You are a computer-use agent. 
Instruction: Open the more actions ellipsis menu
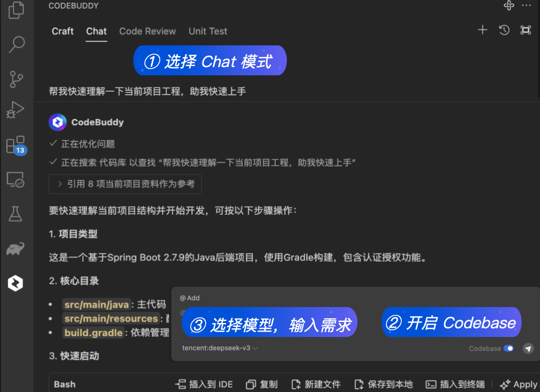(526, 5)
